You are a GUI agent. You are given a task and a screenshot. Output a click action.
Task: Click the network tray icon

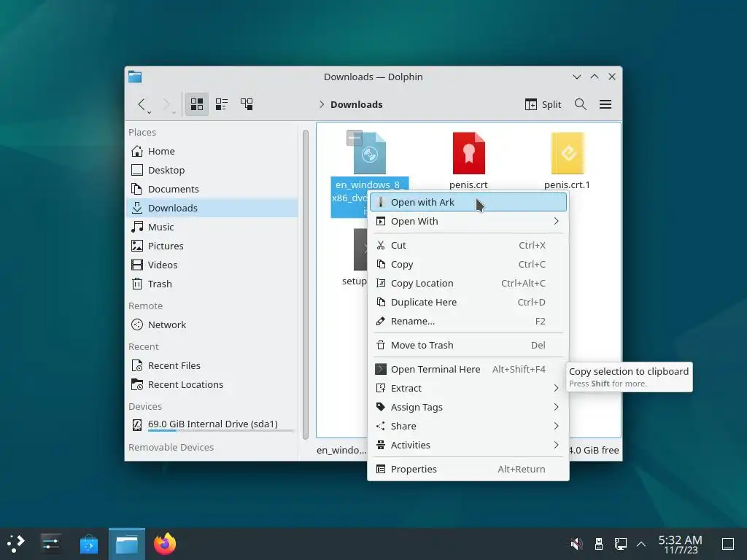pyautogui.click(x=620, y=544)
